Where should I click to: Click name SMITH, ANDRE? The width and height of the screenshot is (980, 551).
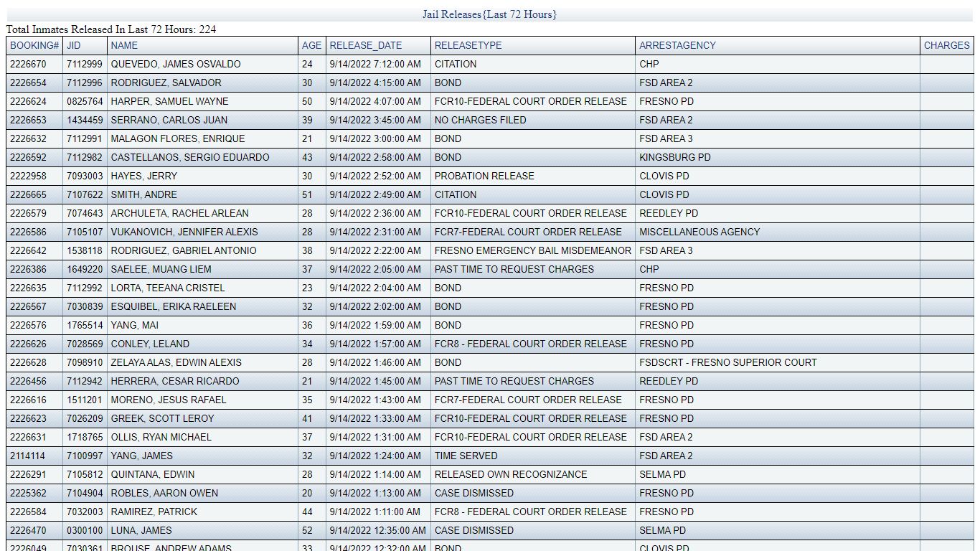click(143, 194)
